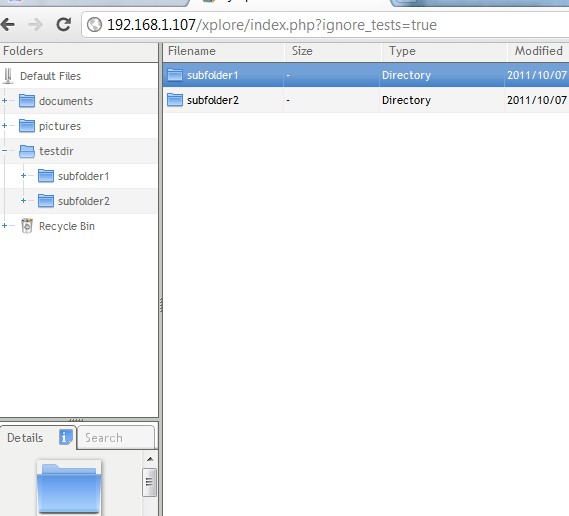Image resolution: width=569 pixels, height=516 pixels.
Task: Click the blue info icon on Details tab
Action: tap(65, 437)
